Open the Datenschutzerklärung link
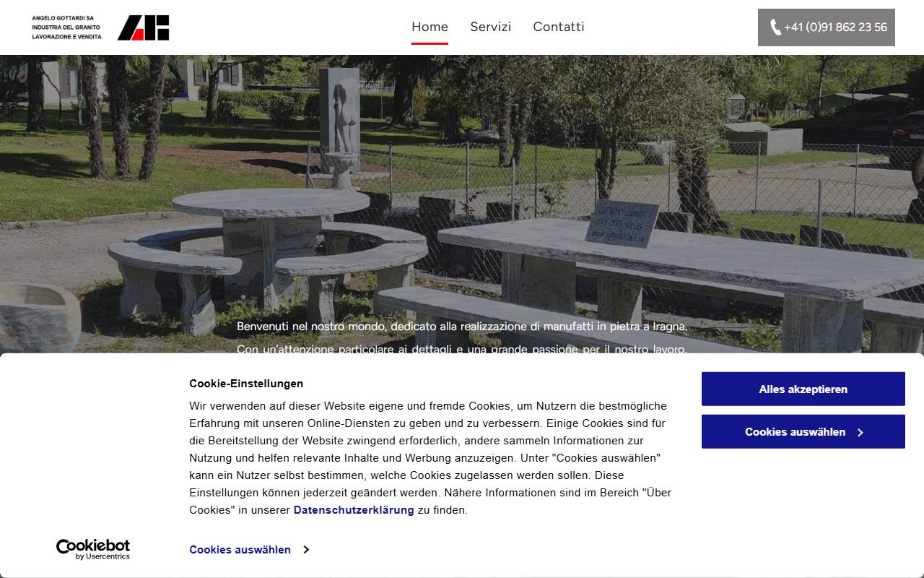The height and width of the screenshot is (578, 924). 354,510
